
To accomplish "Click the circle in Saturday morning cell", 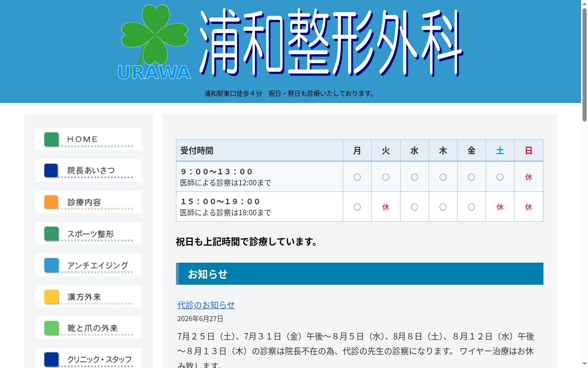I will point(500,177).
